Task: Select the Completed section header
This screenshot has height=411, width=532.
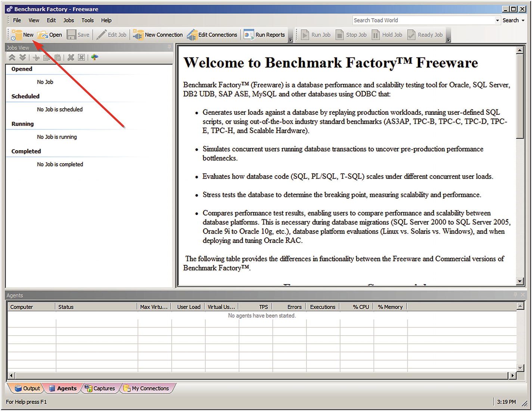Action: coord(26,151)
